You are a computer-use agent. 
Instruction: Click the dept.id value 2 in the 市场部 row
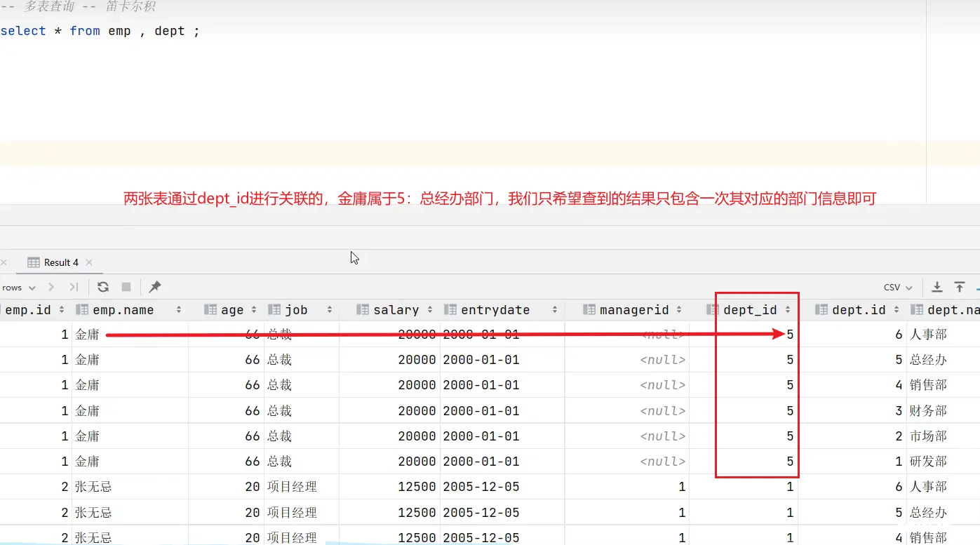click(899, 436)
